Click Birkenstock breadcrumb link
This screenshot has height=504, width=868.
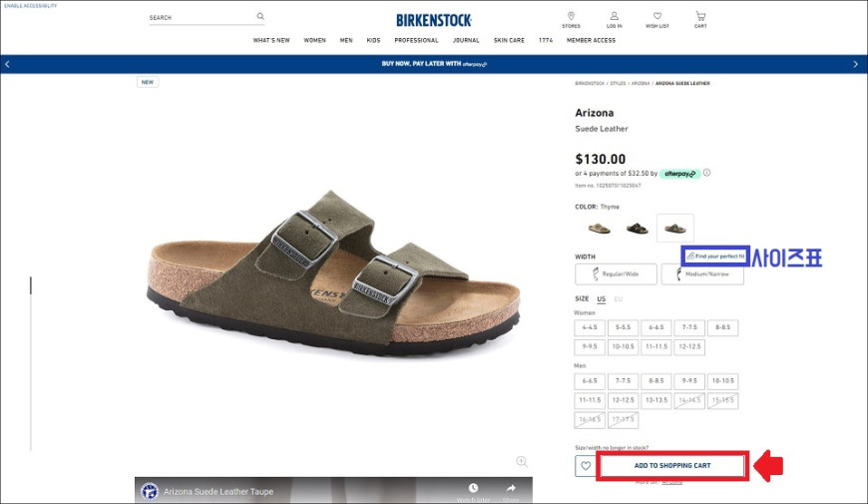590,83
